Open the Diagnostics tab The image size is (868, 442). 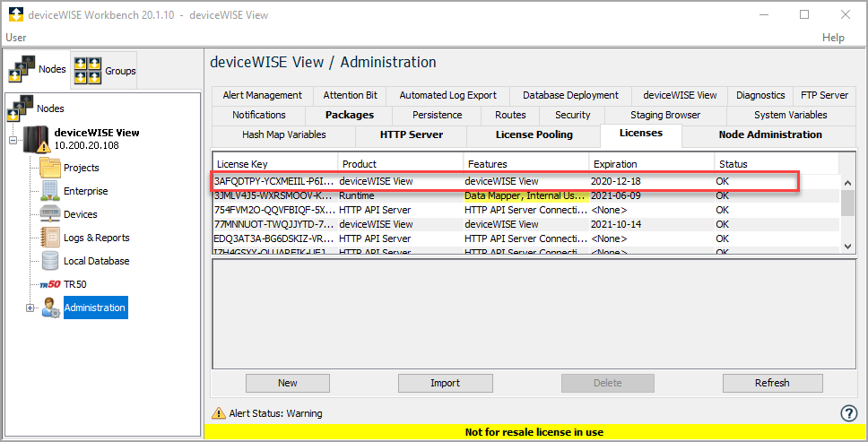(x=760, y=95)
